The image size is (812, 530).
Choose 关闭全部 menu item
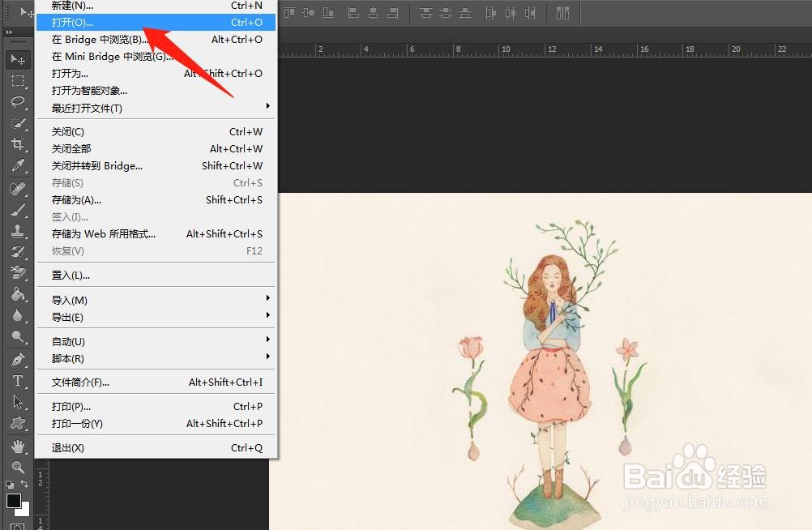[x=156, y=148]
